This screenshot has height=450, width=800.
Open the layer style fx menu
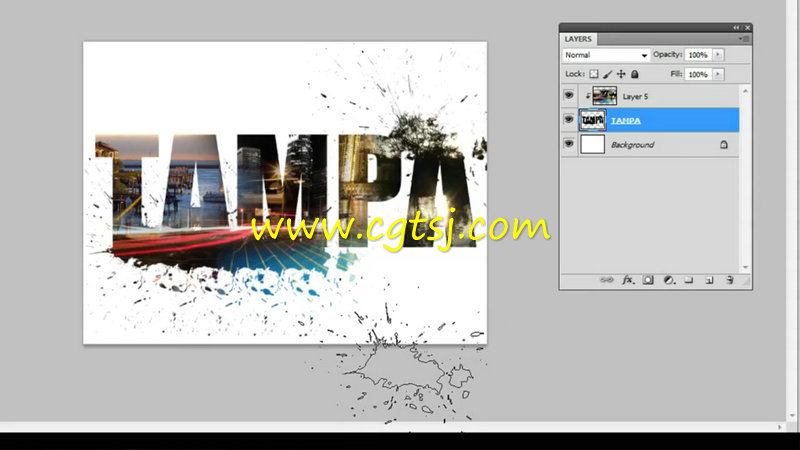628,280
